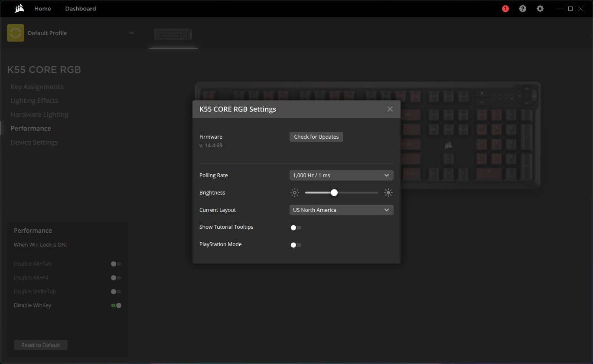The height and width of the screenshot is (364, 593).
Task: Open the Current Layout dropdown
Action: (x=342, y=210)
